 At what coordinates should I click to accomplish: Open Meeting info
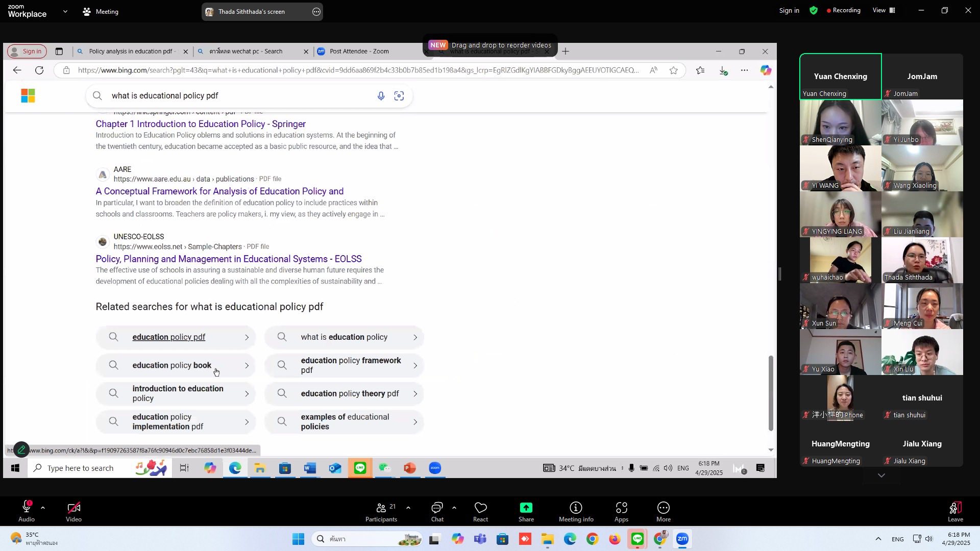pos(576,511)
